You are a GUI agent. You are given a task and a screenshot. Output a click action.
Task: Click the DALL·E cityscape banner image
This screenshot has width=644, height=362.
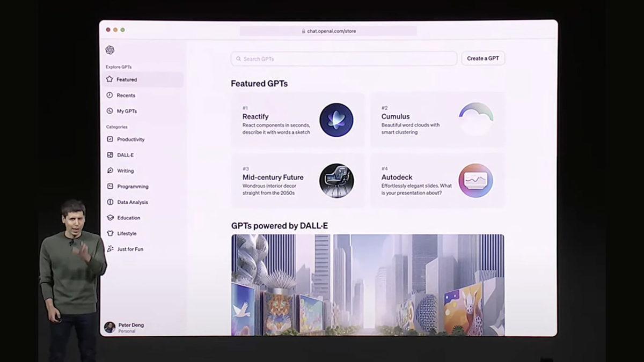click(368, 285)
